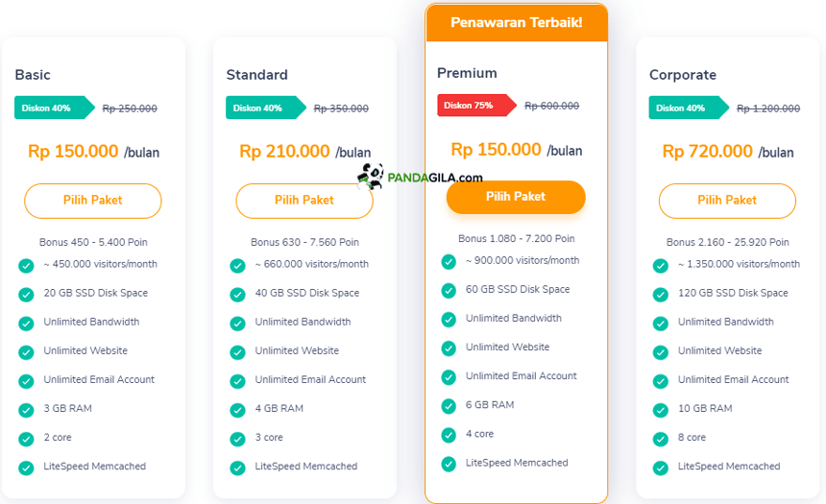Viewport: 826px width, 504px height.
Task: Choose Pilih Paket for Standard plan
Action: (x=304, y=201)
